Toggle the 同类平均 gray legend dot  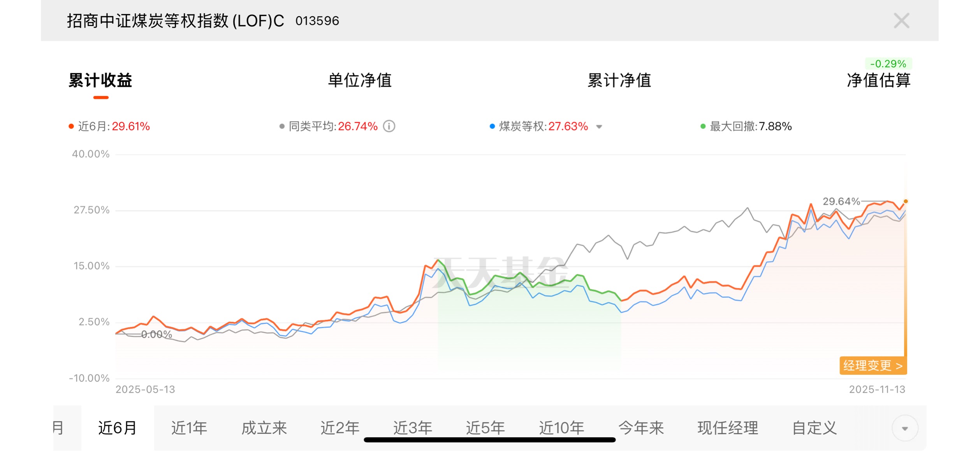click(x=282, y=126)
